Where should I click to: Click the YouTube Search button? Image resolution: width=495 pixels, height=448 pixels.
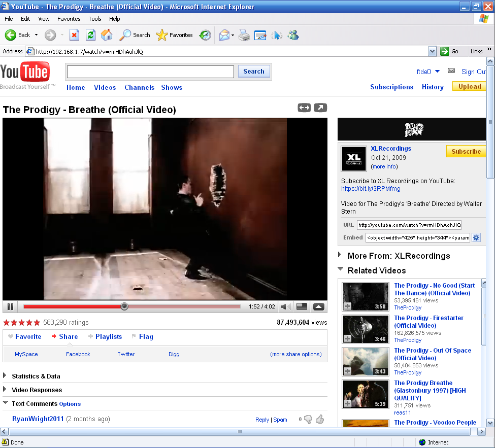(254, 72)
